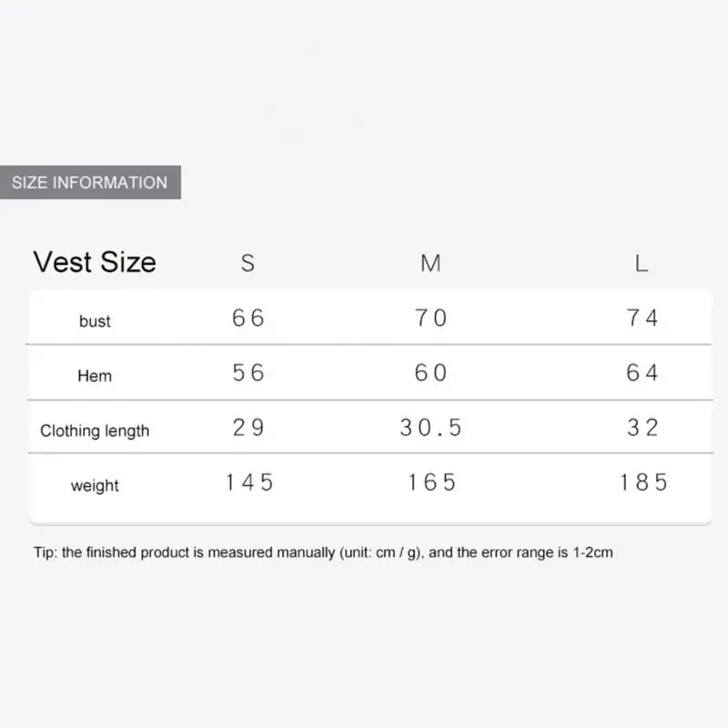Click bust value 70 for size M
The width and height of the screenshot is (728, 728).
pyautogui.click(x=431, y=318)
